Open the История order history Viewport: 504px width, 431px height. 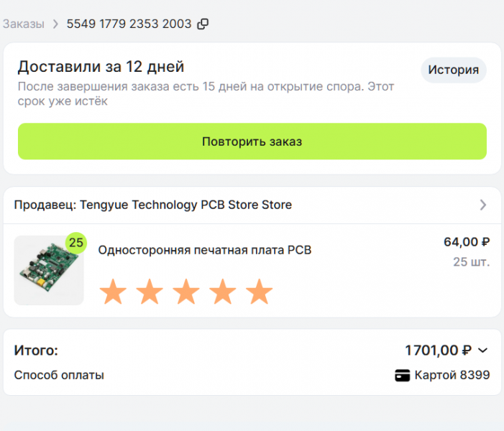click(x=453, y=70)
